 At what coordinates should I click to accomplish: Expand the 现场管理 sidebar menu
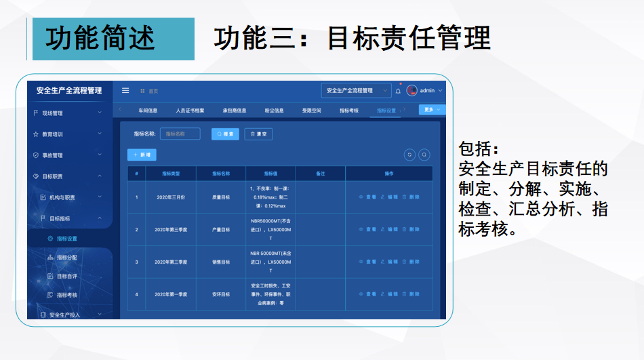[68, 113]
